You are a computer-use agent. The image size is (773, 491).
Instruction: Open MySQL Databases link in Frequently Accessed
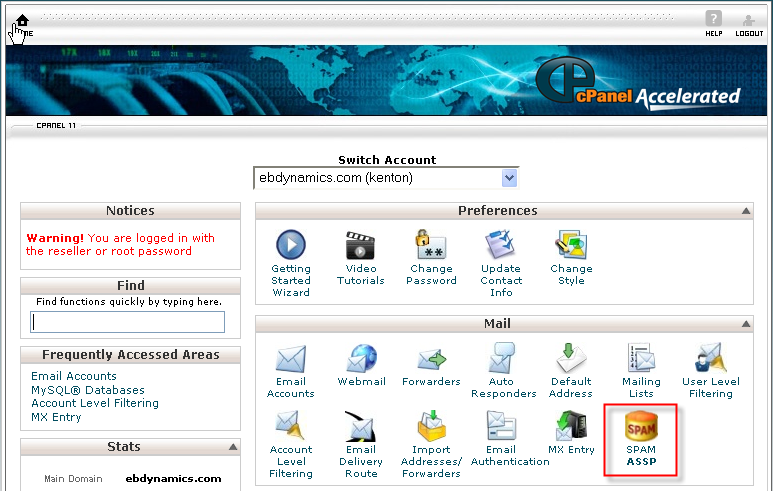coord(88,390)
